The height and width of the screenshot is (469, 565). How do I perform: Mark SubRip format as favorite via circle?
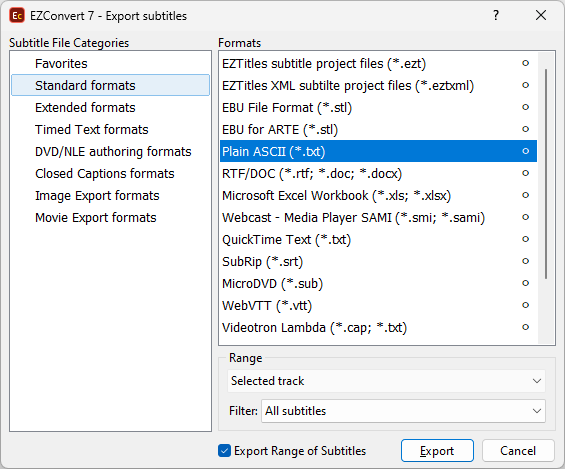click(525, 261)
